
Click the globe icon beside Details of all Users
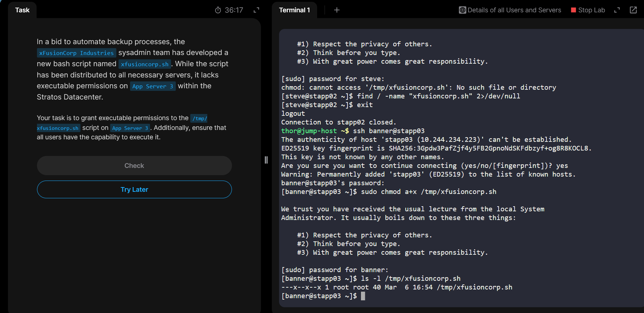[x=462, y=10]
